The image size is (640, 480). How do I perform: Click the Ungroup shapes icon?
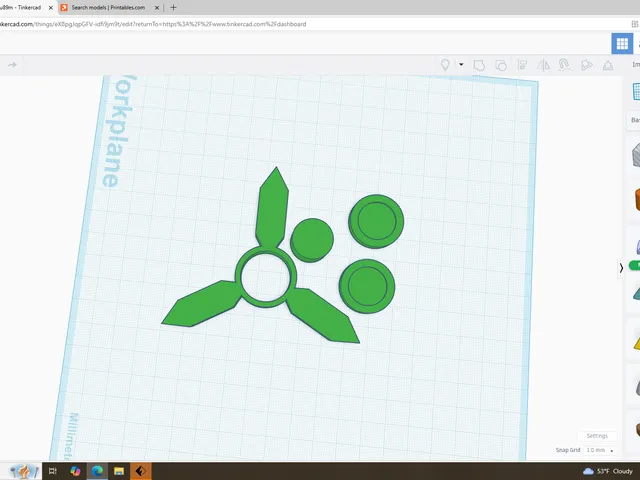point(501,65)
